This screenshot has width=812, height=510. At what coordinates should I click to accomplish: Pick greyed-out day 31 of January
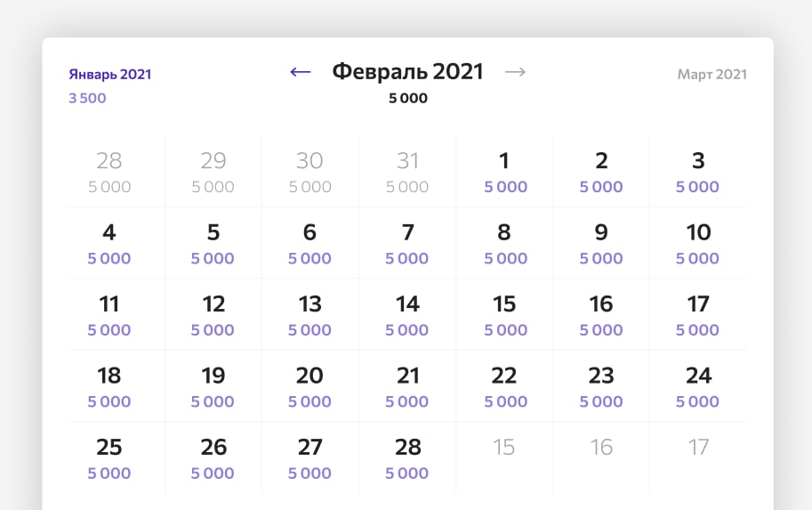click(x=407, y=172)
